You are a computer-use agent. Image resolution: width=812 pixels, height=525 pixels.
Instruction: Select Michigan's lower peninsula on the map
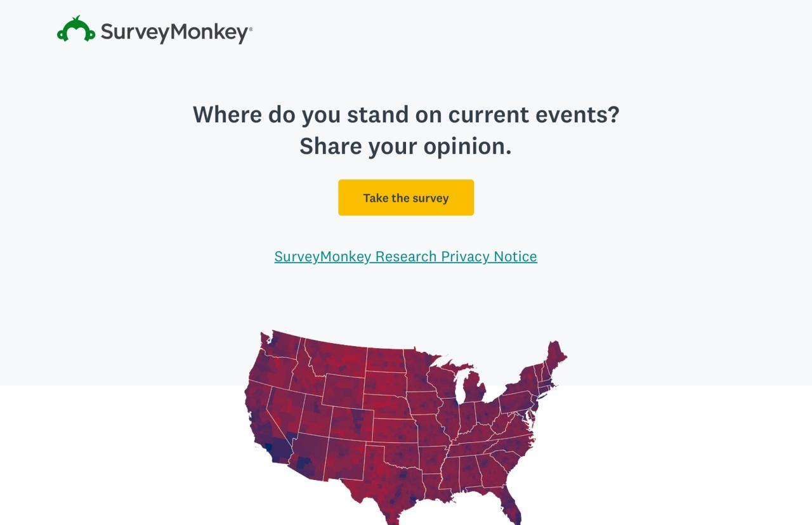[x=475, y=388]
